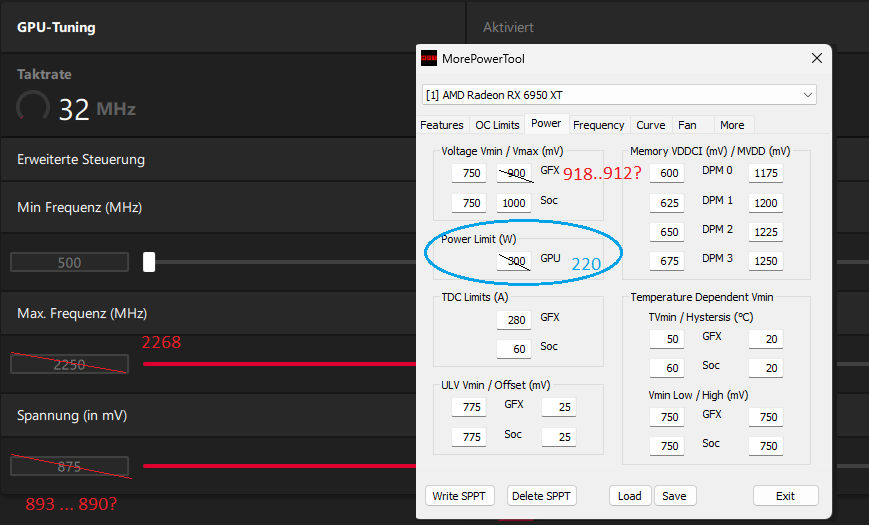
Task: Click the Write SPPT button
Action: pos(459,496)
